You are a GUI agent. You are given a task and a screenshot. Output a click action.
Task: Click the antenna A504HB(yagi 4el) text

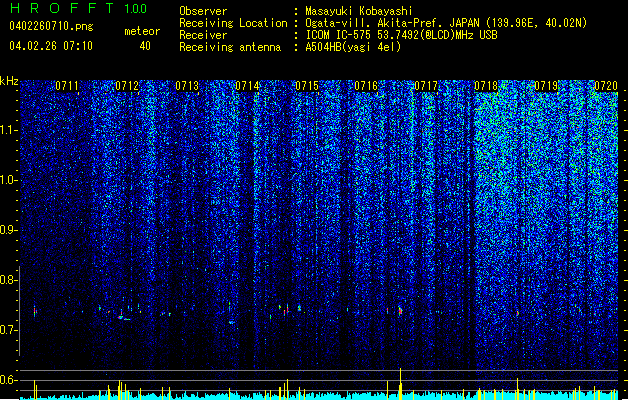click(353, 47)
